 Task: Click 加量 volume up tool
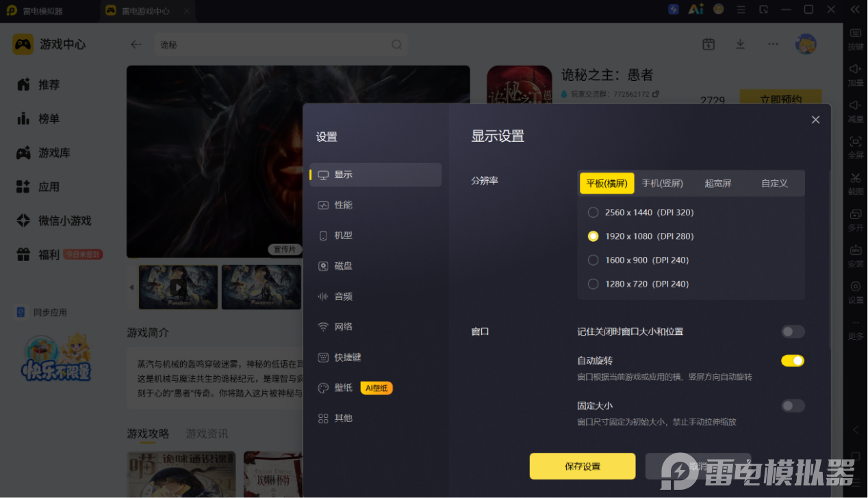(x=856, y=75)
